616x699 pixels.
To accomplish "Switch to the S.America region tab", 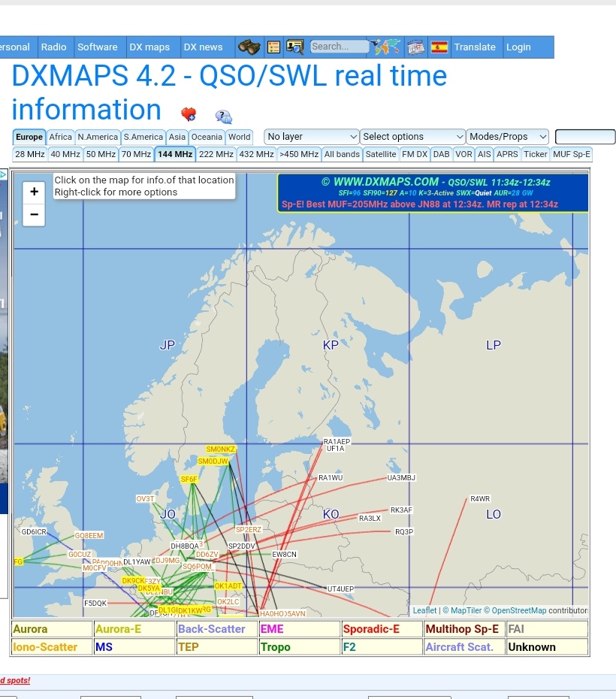I will (x=143, y=137).
